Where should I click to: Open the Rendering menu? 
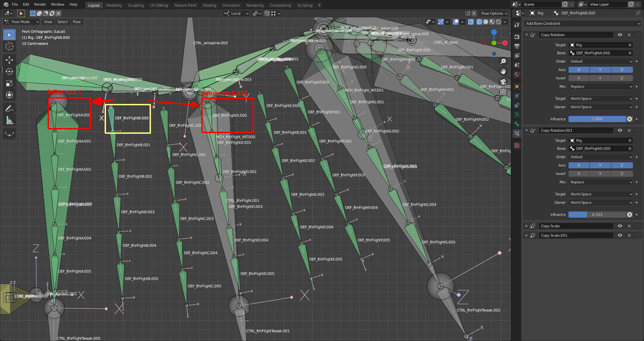click(255, 5)
